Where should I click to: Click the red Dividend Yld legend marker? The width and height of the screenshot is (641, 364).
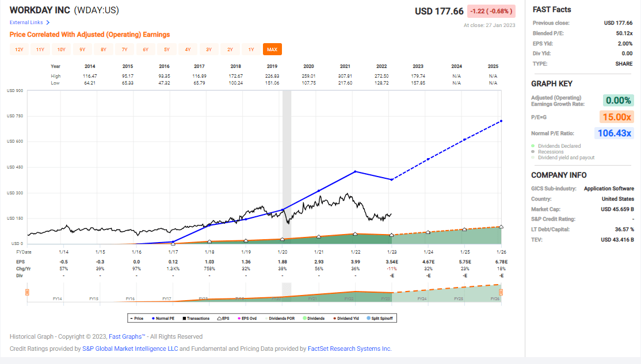tap(334, 317)
